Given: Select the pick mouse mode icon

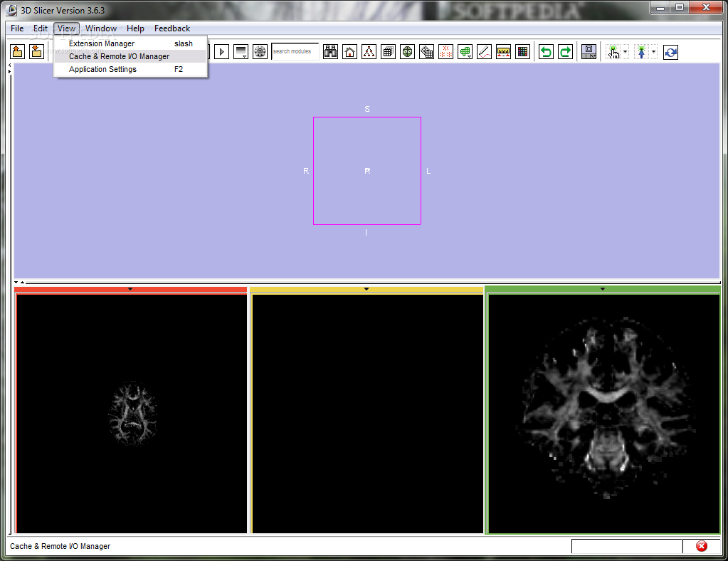Looking at the screenshot, I should pyautogui.click(x=613, y=51).
